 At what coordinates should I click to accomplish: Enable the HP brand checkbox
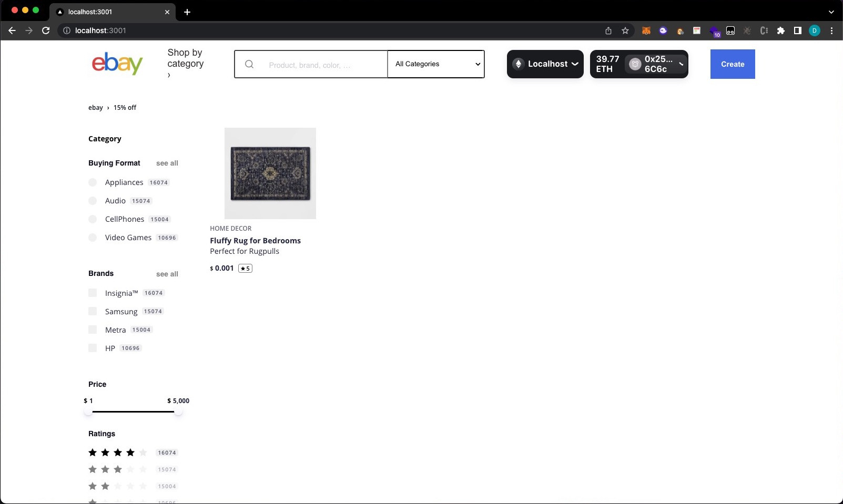pyautogui.click(x=93, y=348)
